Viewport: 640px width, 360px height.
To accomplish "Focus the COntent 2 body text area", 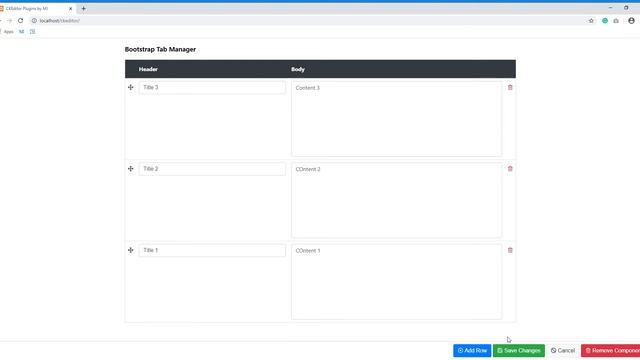I will tap(396, 200).
